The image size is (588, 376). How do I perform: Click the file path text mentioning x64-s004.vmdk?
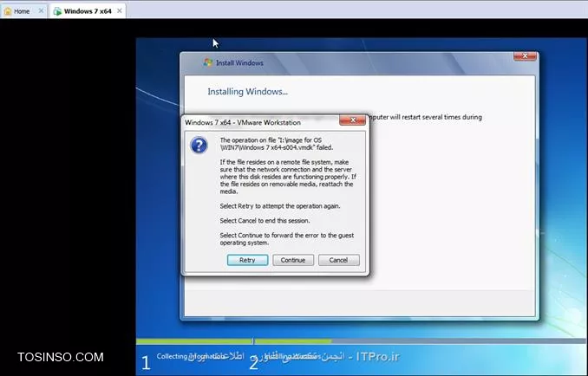point(277,144)
